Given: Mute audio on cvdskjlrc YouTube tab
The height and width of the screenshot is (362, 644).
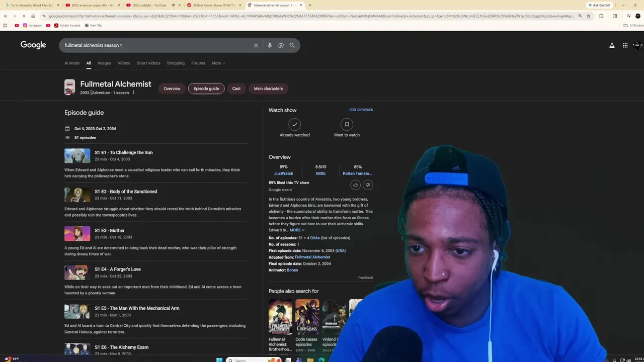Looking at the screenshot, I should [173, 5].
